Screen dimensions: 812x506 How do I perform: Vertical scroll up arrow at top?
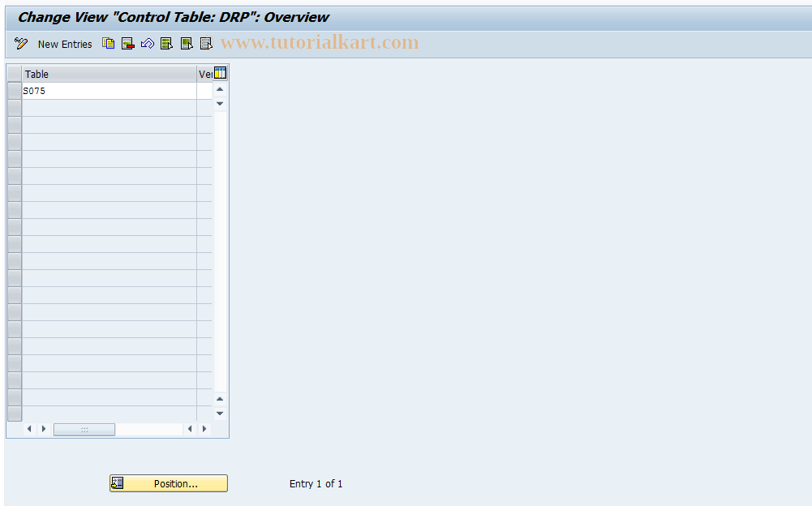(220, 89)
